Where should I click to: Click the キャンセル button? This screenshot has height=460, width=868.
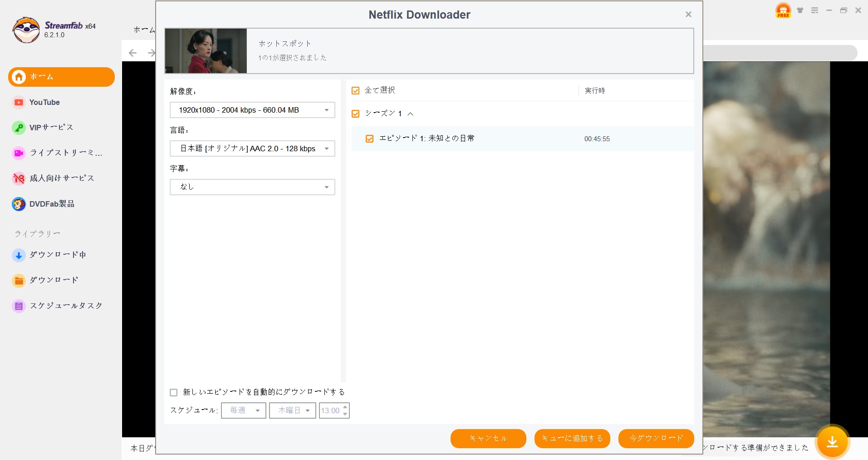point(488,439)
